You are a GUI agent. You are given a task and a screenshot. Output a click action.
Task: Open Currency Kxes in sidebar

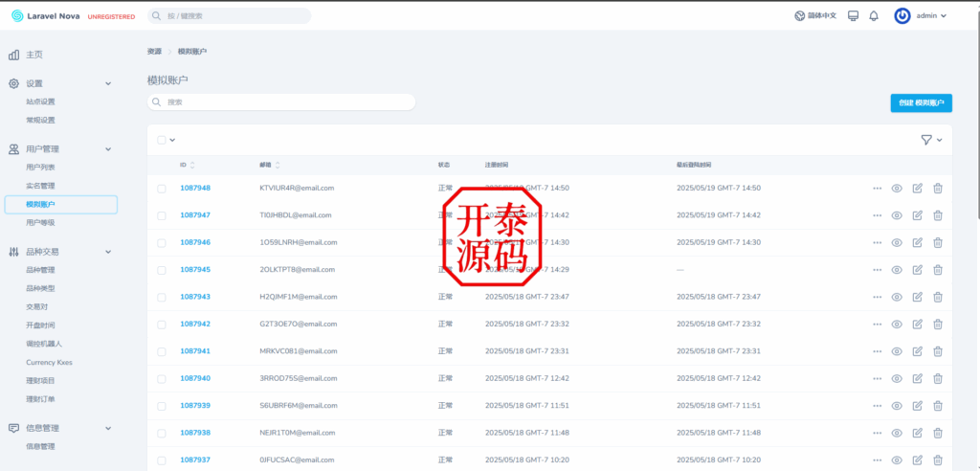click(50, 362)
